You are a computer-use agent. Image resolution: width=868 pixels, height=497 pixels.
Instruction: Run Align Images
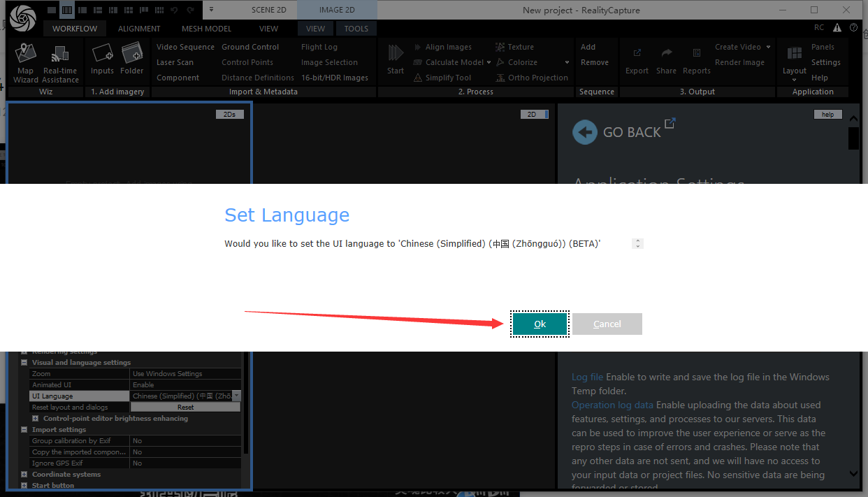point(442,47)
